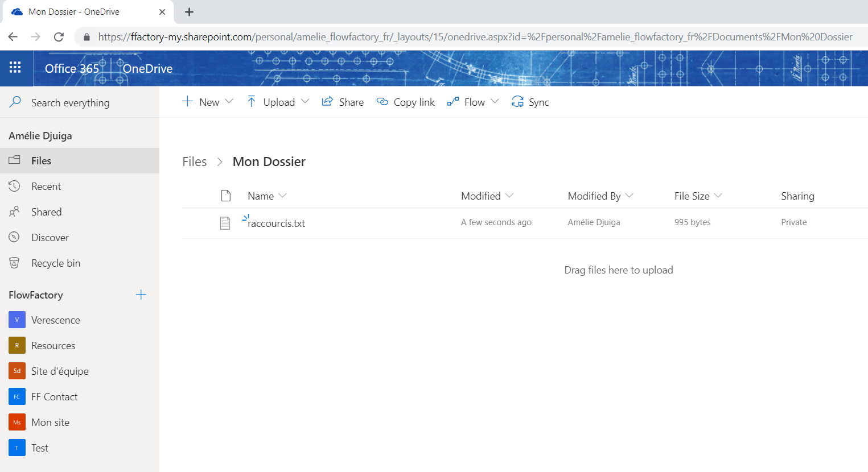Image resolution: width=868 pixels, height=472 pixels.
Task: Click the file type column header icon
Action: pos(226,196)
